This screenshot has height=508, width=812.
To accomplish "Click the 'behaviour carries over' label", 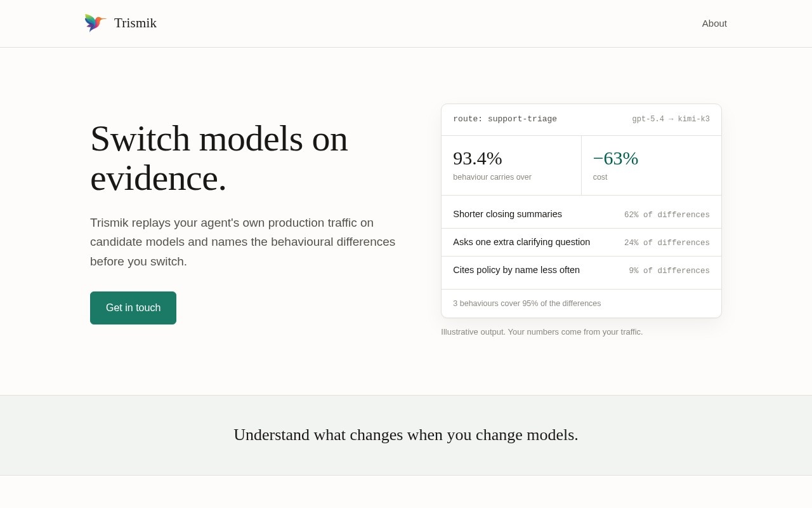I will pos(492,177).
